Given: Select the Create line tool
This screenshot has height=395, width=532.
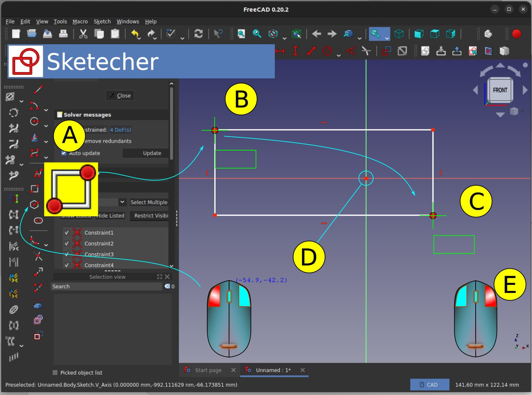Looking at the screenshot, I should tap(38, 90).
